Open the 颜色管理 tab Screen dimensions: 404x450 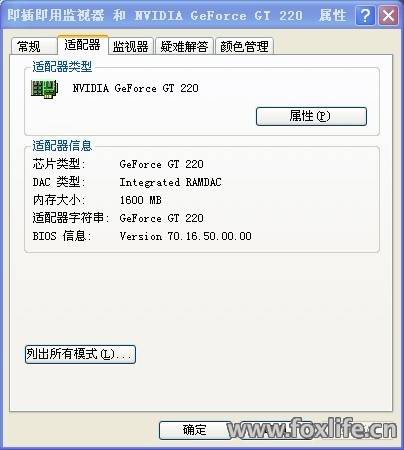[244, 46]
